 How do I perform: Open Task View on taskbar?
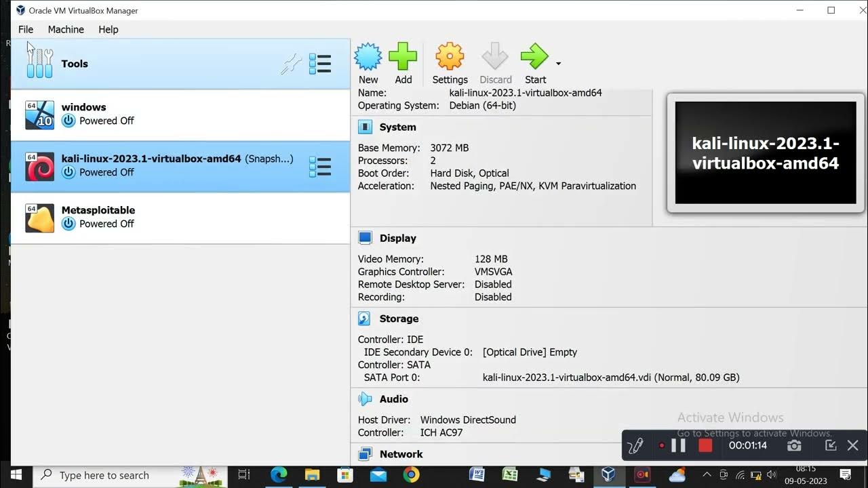(244, 475)
